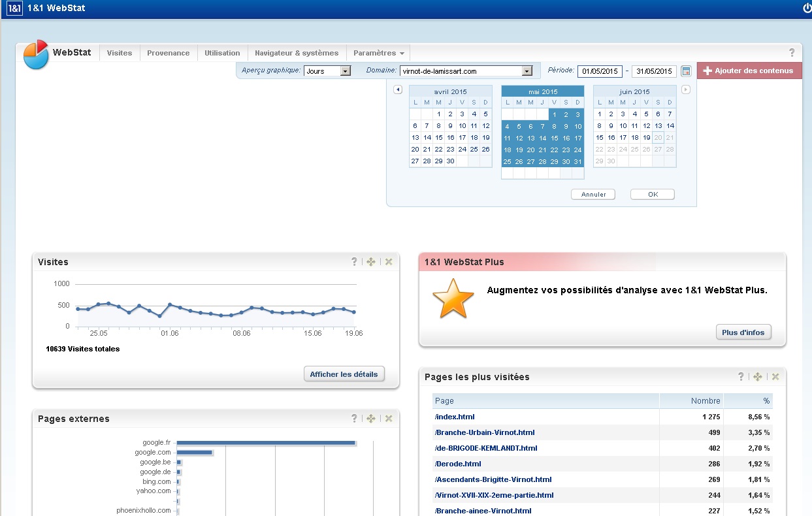This screenshot has width=812, height=516.
Task: Click help icon in Pages les plus visitées
Action: point(741,377)
